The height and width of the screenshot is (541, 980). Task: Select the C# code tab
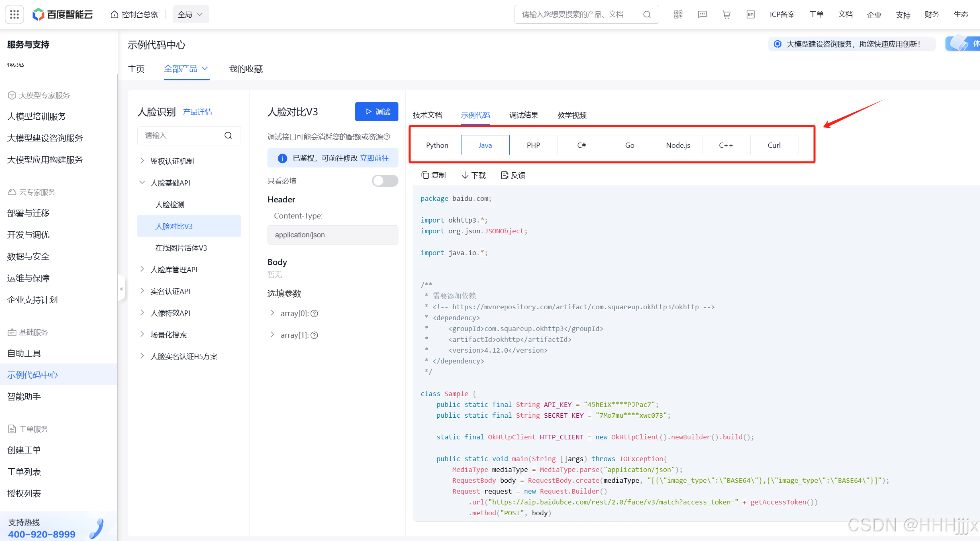pyautogui.click(x=582, y=145)
